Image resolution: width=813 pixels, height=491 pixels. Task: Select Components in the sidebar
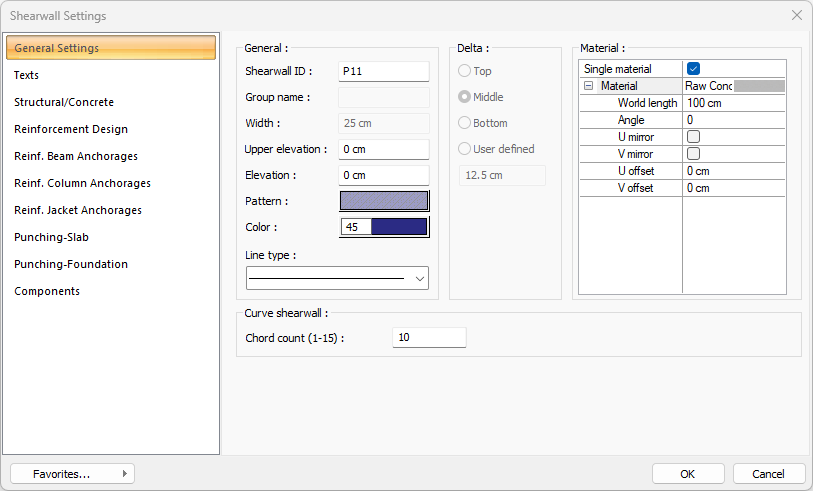tap(47, 291)
